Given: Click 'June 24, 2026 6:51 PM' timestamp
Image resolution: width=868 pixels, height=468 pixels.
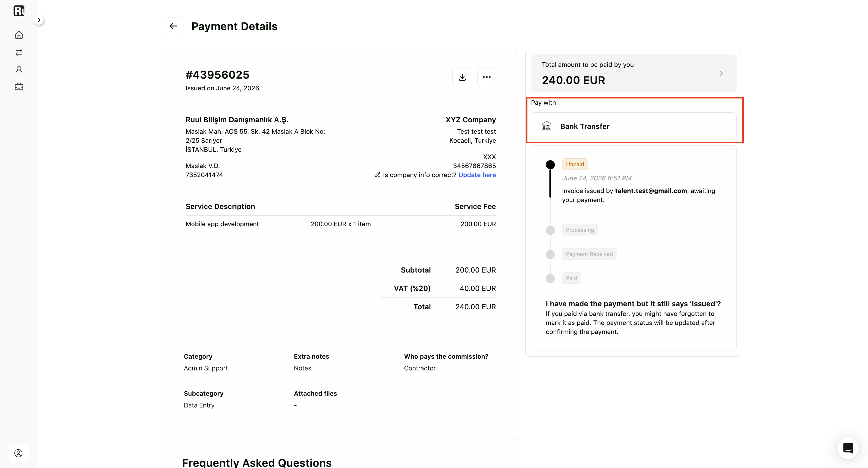Looking at the screenshot, I should click(596, 178).
